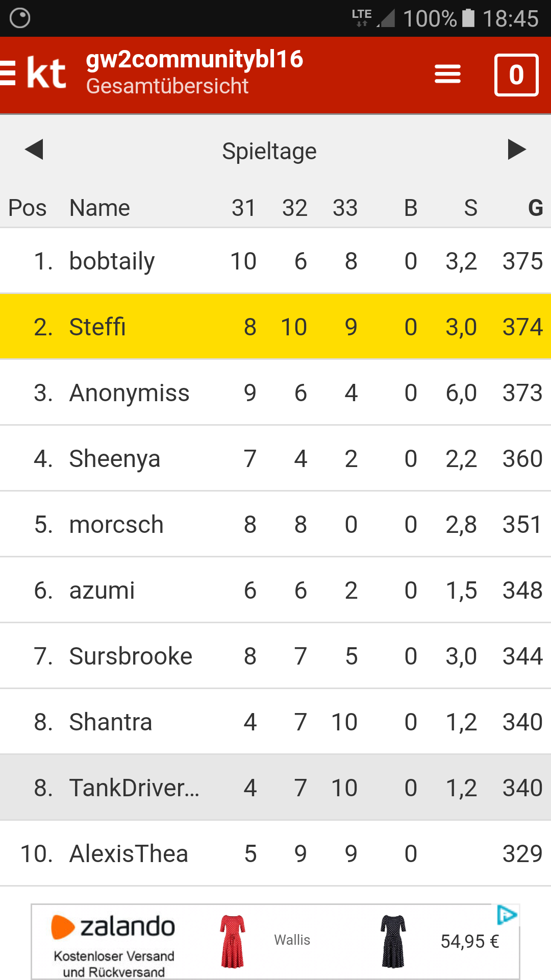Tap the notification counter box showing 0
The height and width of the screenshot is (980, 551).
click(x=516, y=75)
